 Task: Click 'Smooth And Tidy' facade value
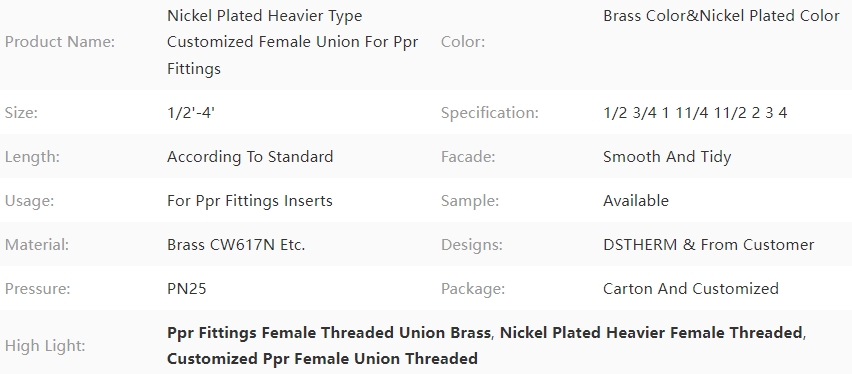pyautogui.click(x=667, y=157)
